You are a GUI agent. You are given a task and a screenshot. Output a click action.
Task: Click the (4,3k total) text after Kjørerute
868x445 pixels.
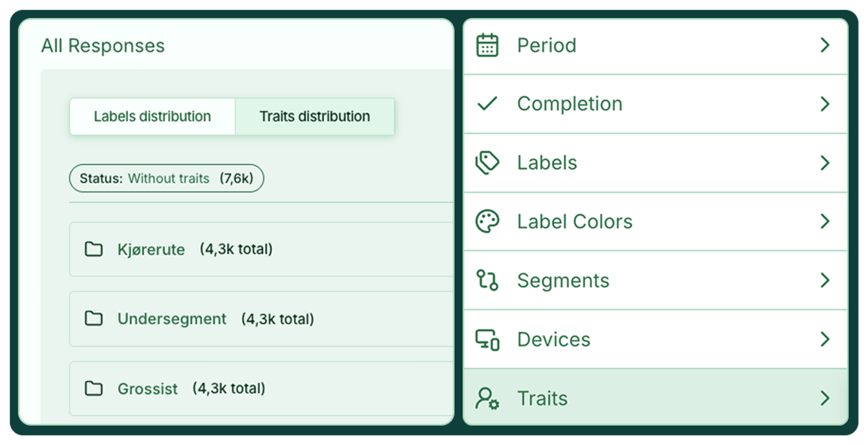[236, 250]
